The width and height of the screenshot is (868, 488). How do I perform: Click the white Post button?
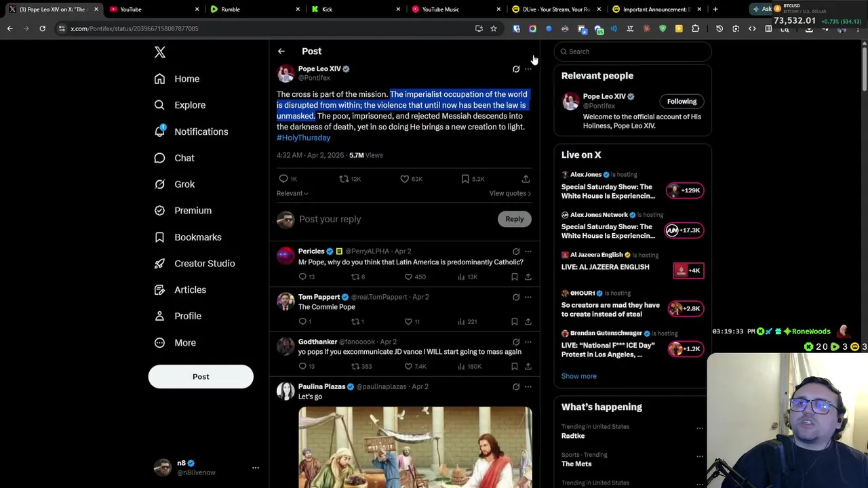coord(201,377)
